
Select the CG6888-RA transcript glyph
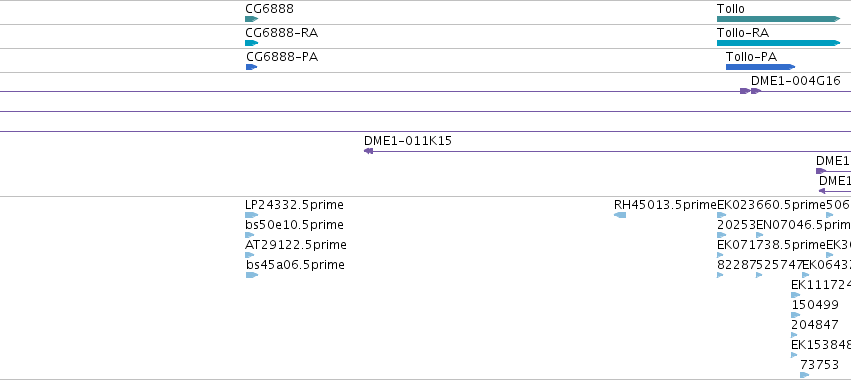251,43
